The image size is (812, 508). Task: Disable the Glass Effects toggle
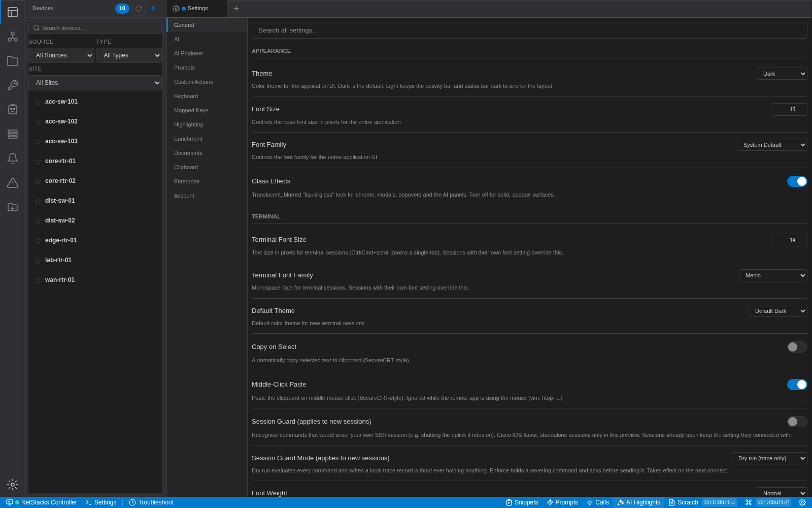pyautogui.click(x=797, y=181)
